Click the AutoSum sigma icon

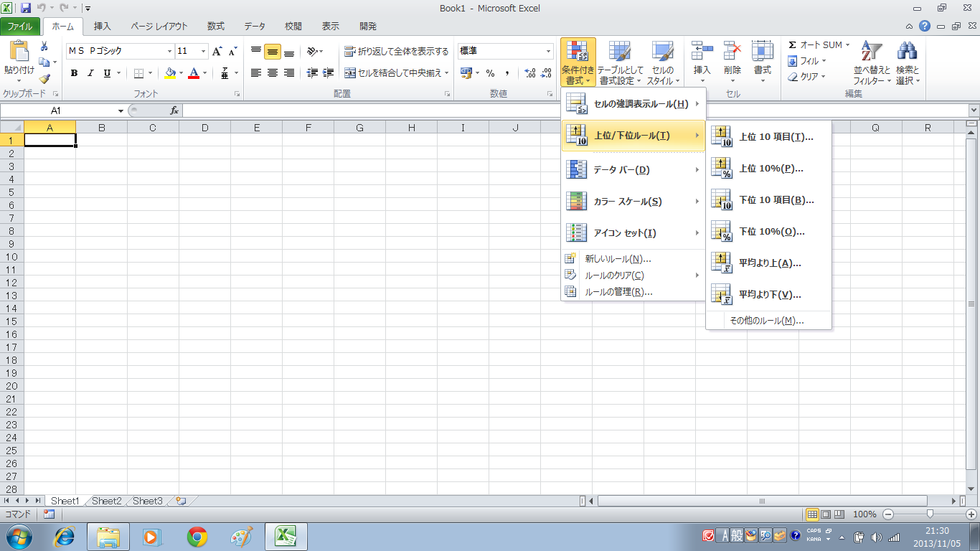point(793,45)
